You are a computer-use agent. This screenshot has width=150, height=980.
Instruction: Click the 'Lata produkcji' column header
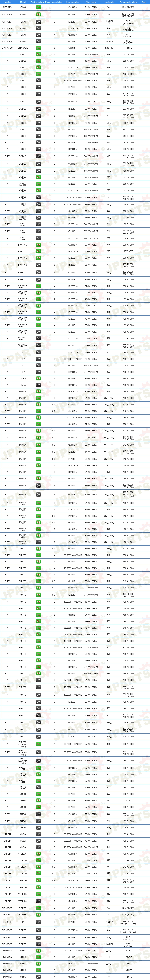point(73,2)
